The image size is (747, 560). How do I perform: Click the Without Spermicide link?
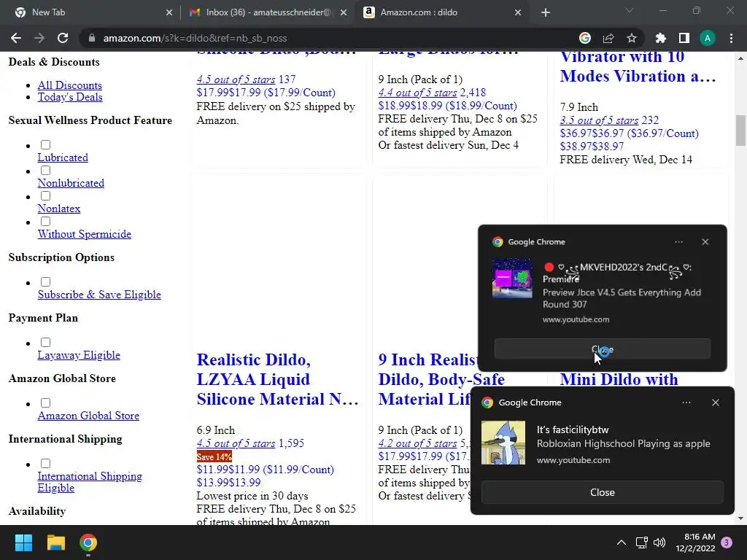pos(85,234)
